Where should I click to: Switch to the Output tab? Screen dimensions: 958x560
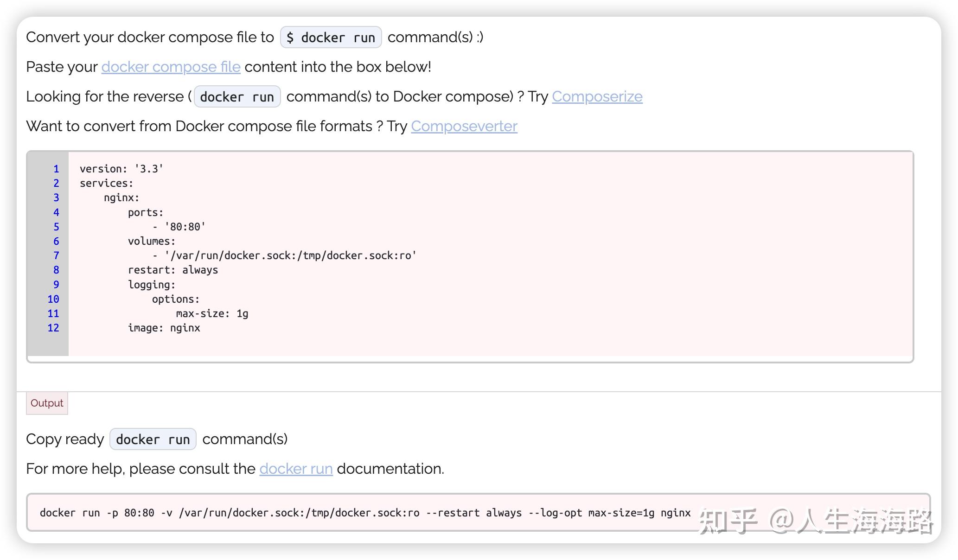point(46,403)
